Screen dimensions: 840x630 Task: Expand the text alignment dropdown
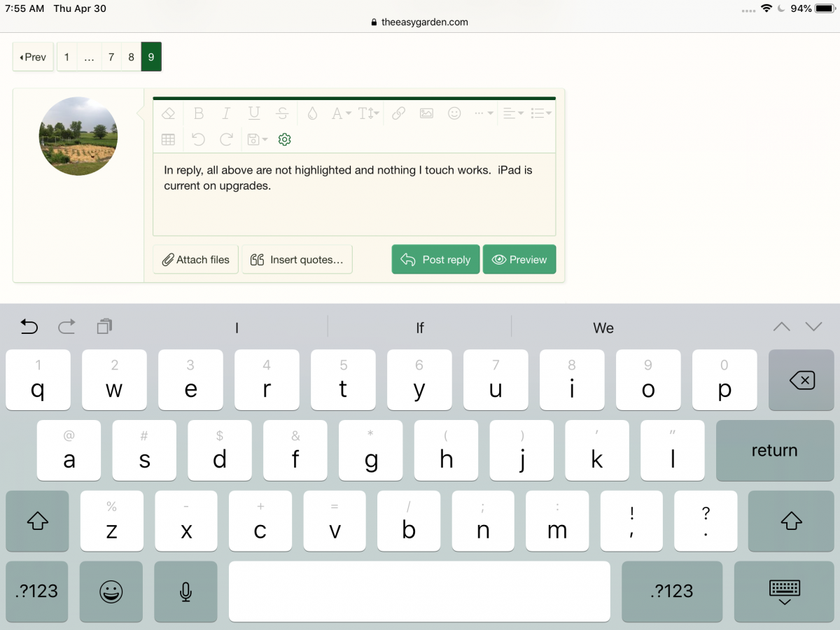click(512, 113)
